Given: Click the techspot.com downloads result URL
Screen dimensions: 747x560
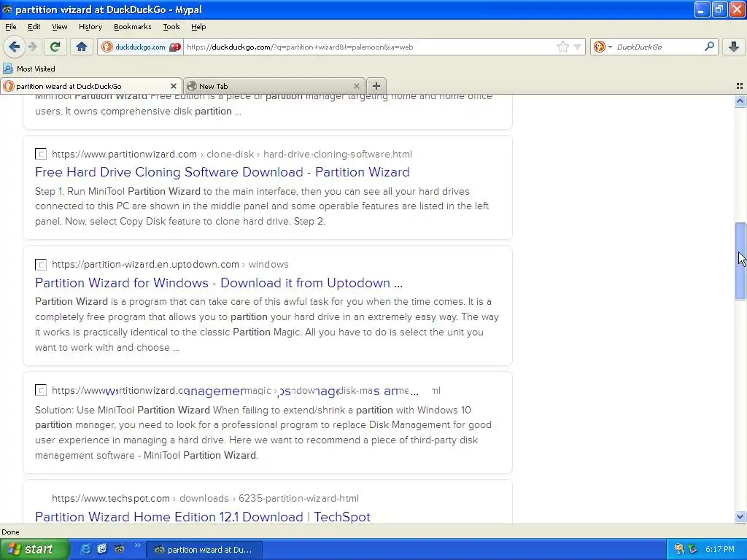Looking at the screenshot, I should tap(205, 498).
